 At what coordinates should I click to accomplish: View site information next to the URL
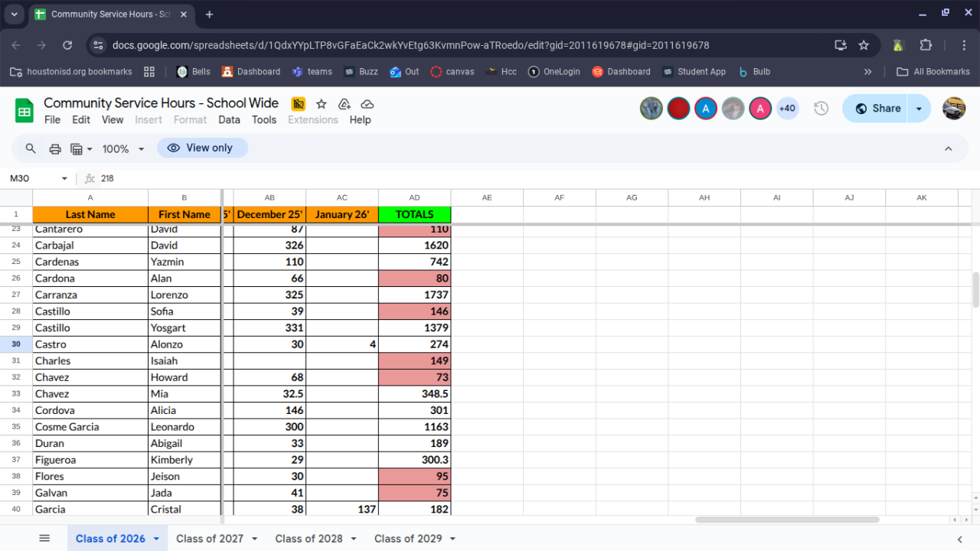point(98,45)
